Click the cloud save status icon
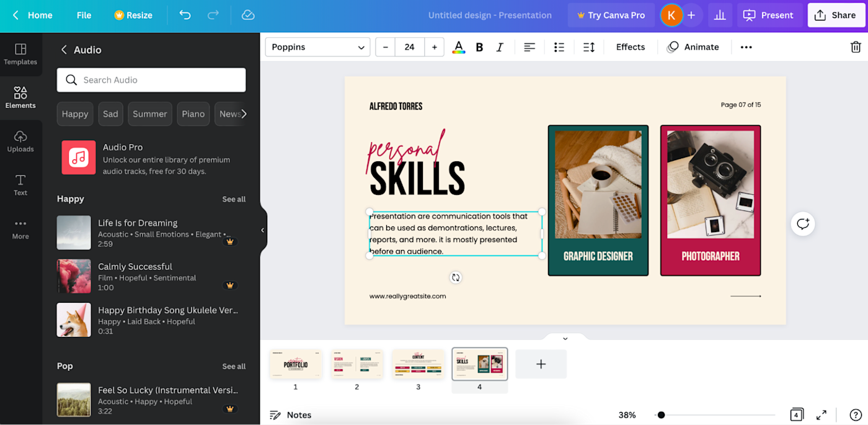 [248, 15]
